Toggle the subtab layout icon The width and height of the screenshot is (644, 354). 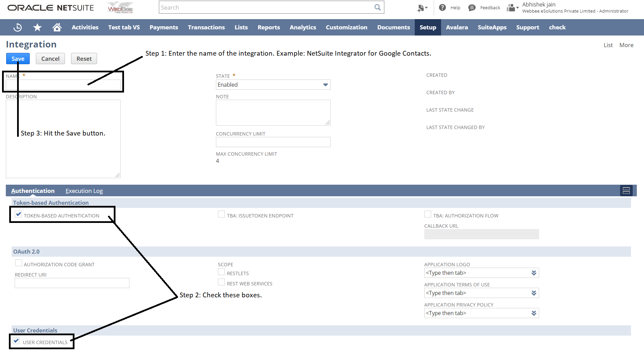(626, 190)
